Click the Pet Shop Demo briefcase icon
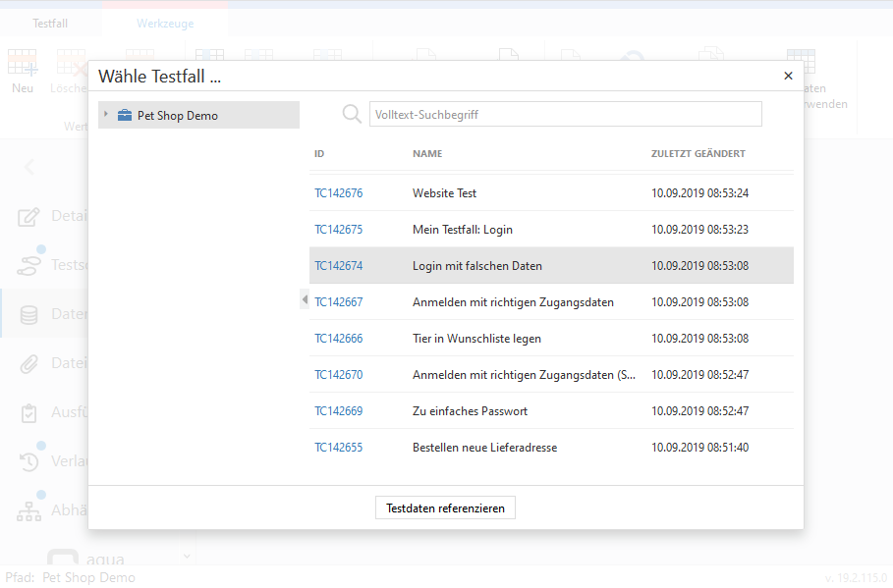 pyautogui.click(x=125, y=116)
